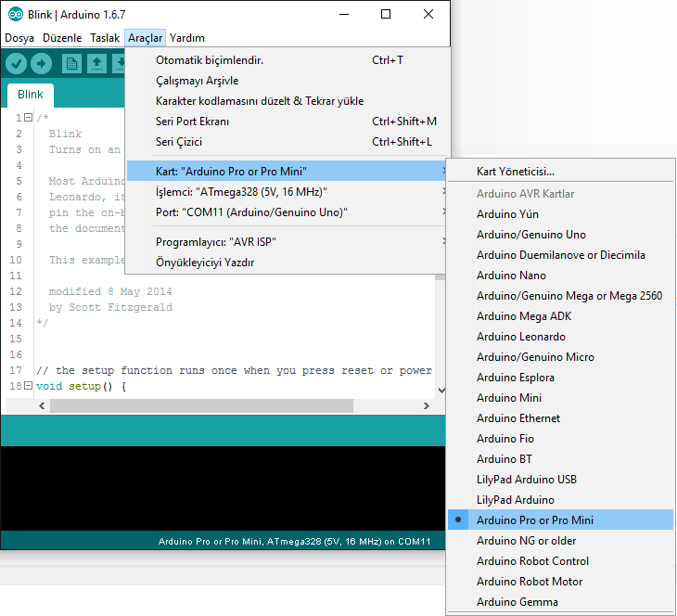Viewport: 677px width, 616px height.
Task: Select Arduino BT board
Action: click(x=560, y=459)
